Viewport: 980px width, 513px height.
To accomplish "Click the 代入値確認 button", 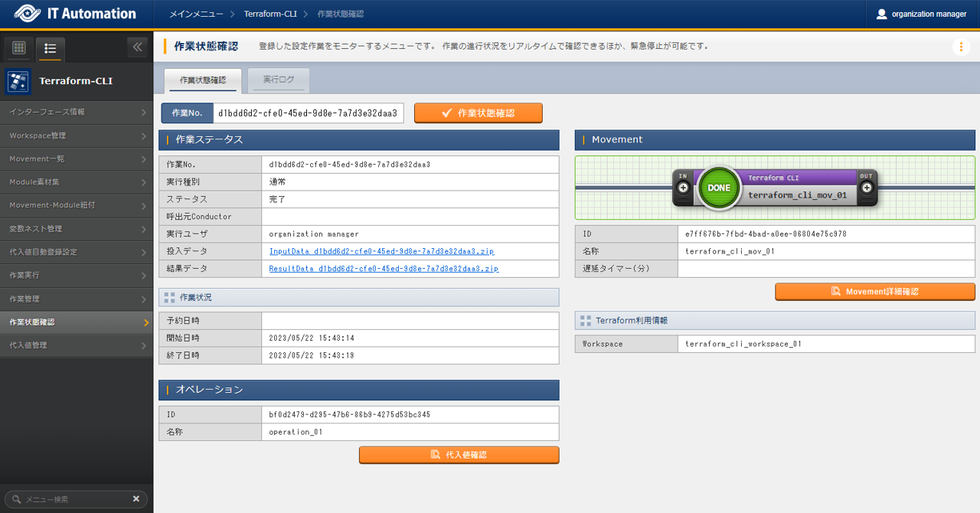I will (459, 455).
